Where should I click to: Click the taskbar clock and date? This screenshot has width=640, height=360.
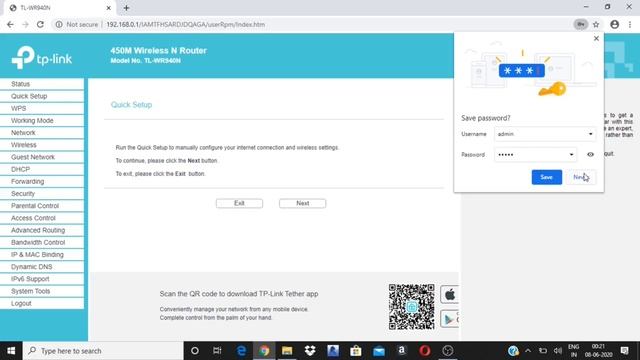pyautogui.click(x=598, y=351)
